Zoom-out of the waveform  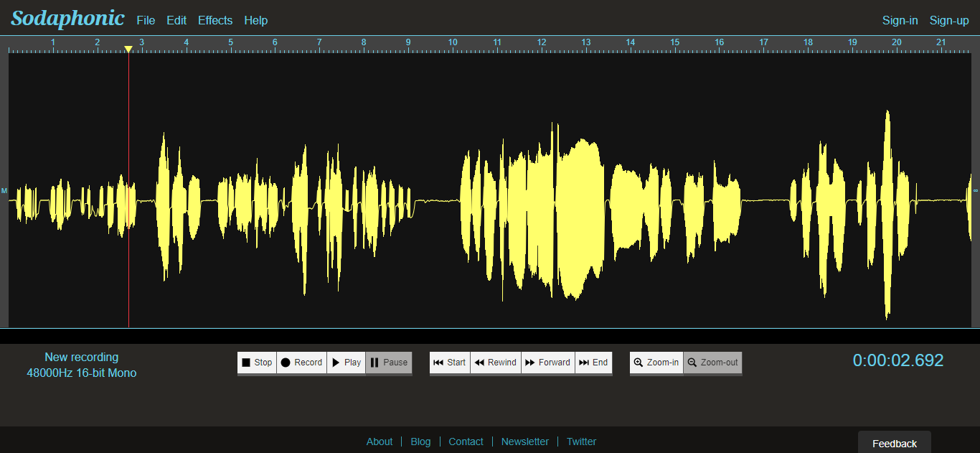(712, 363)
